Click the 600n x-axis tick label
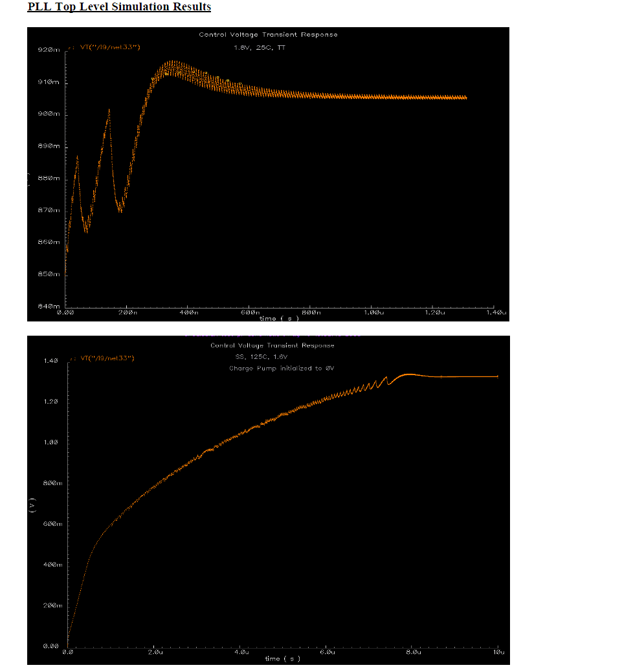Viewport: 633px width, 672px height. pos(250,312)
